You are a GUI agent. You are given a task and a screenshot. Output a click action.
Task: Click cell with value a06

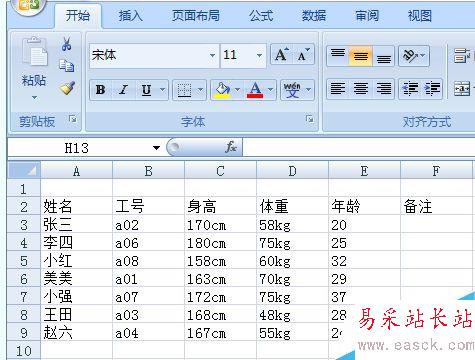(148, 243)
